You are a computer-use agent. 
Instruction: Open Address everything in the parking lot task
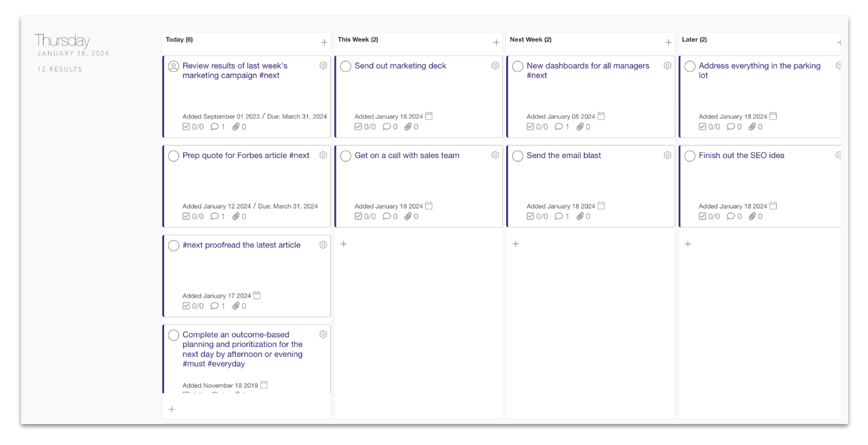tap(759, 66)
